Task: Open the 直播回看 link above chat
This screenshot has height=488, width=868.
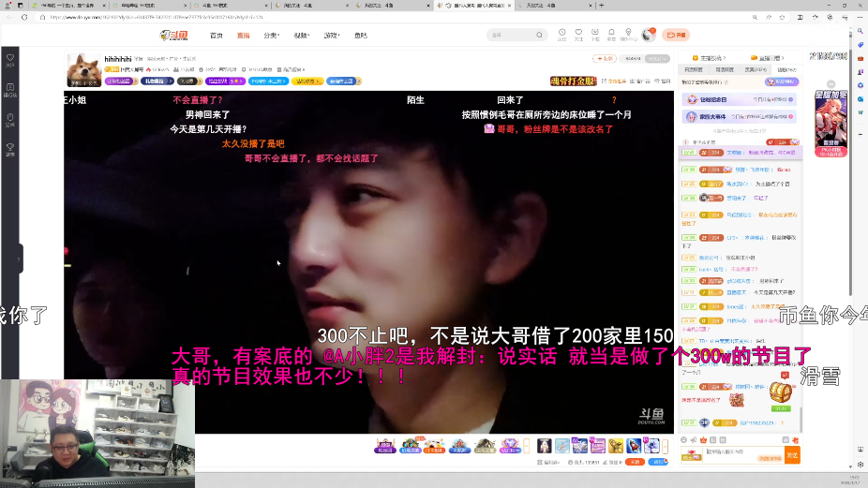Action: (x=768, y=57)
